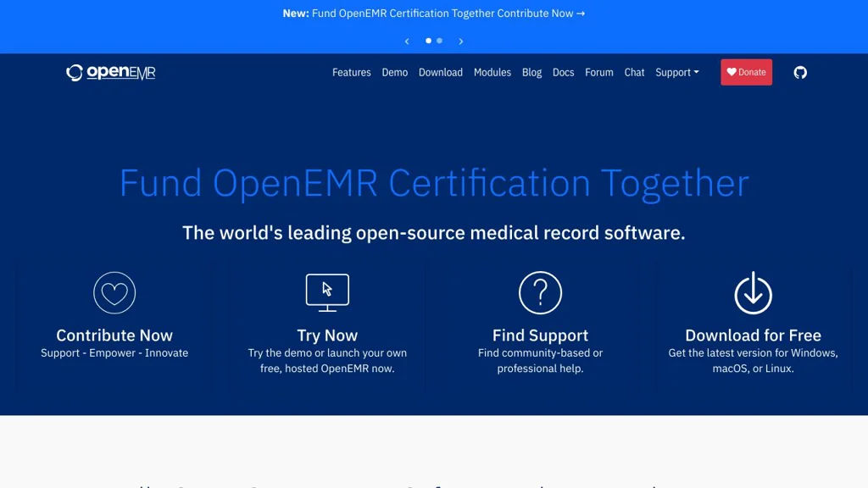Open the Find Support heading link
The width and height of the screenshot is (868, 488).
tap(540, 335)
